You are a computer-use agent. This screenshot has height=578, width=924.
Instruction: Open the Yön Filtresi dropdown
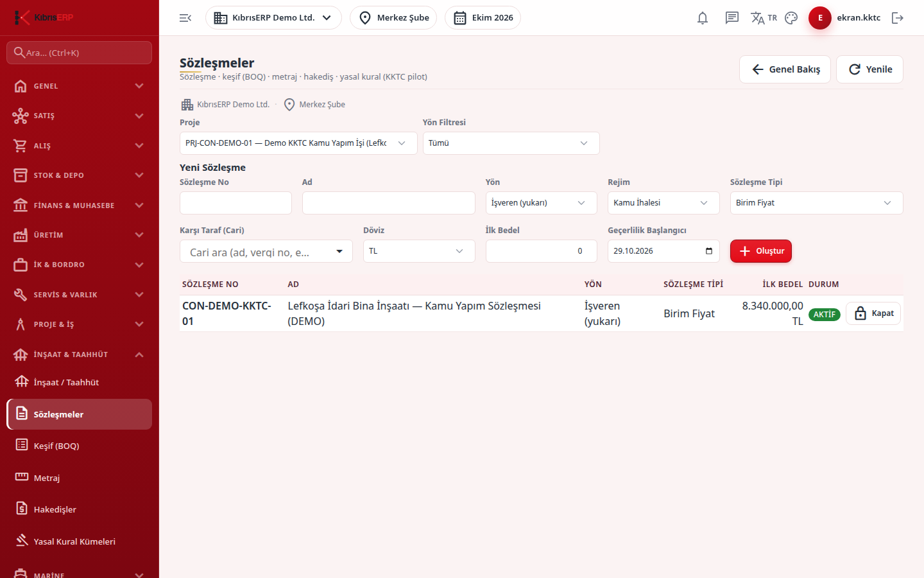tap(511, 143)
